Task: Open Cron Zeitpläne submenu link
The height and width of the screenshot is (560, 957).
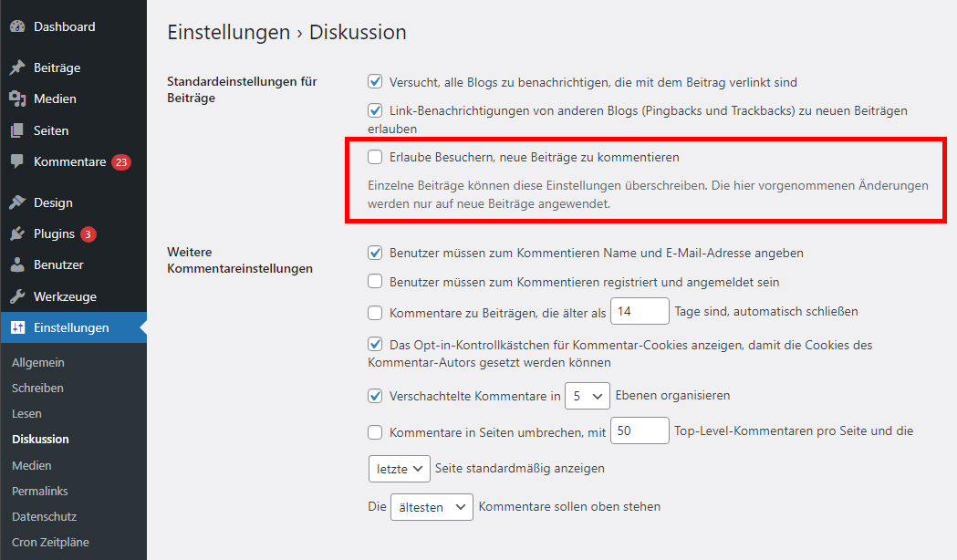Action: 50,543
